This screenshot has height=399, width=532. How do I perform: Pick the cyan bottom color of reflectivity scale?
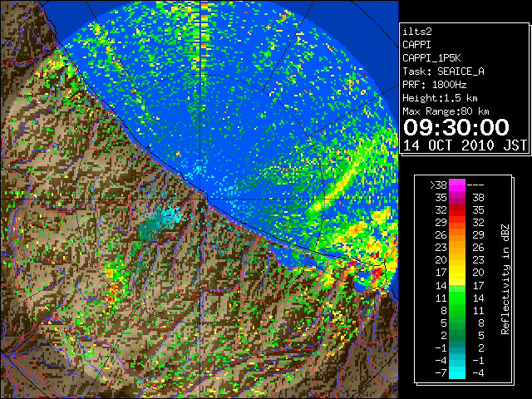click(x=457, y=372)
